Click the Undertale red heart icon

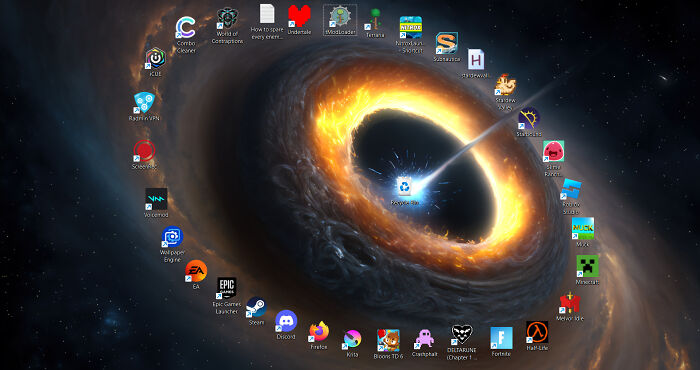(x=299, y=16)
